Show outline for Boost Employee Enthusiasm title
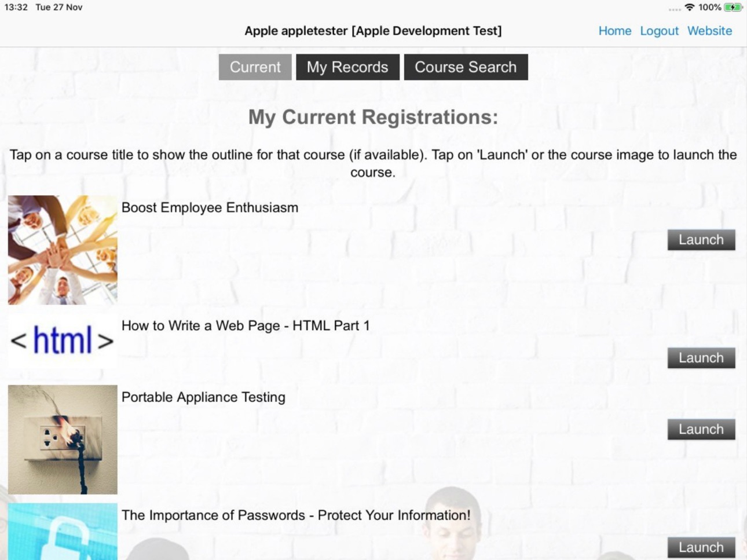The image size is (747, 560). coord(210,207)
